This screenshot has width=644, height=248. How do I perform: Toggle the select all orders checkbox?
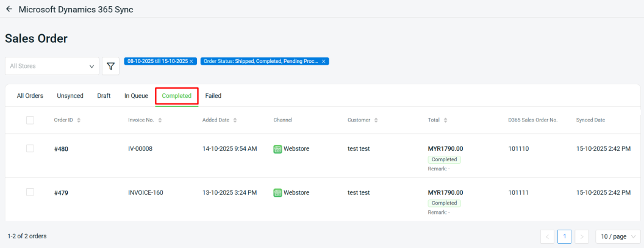(x=30, y=120)
